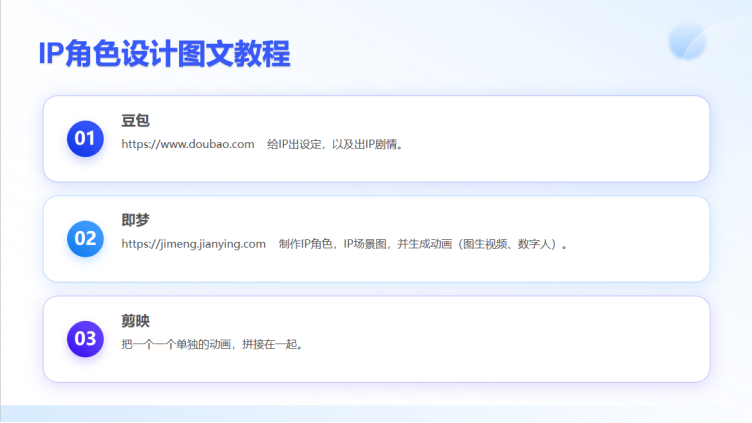Click the decorative circle in top-right corner

[689, 41]
